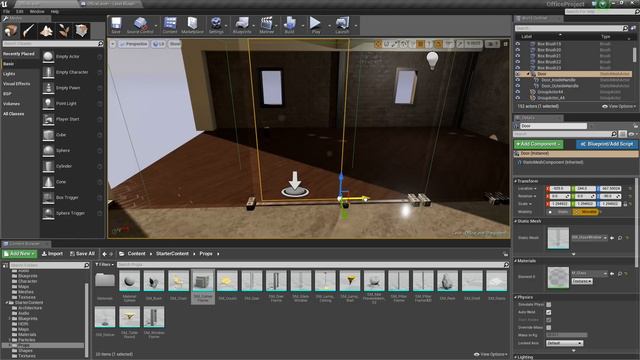Open the File menu
Image resolution: width=640 pixels, height=360 pixels.
coord(7,11)
